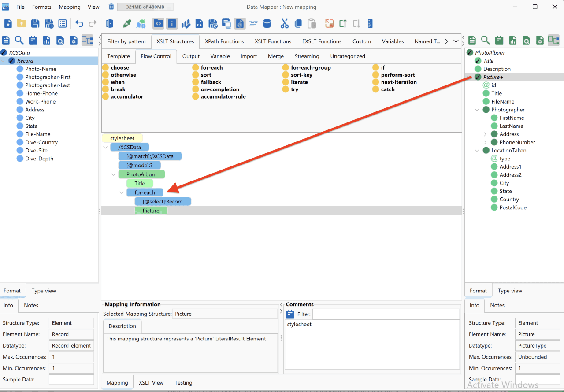Click the grey clipboard paste icon
Screen dimensions: 564x392
tap(312, 24)
